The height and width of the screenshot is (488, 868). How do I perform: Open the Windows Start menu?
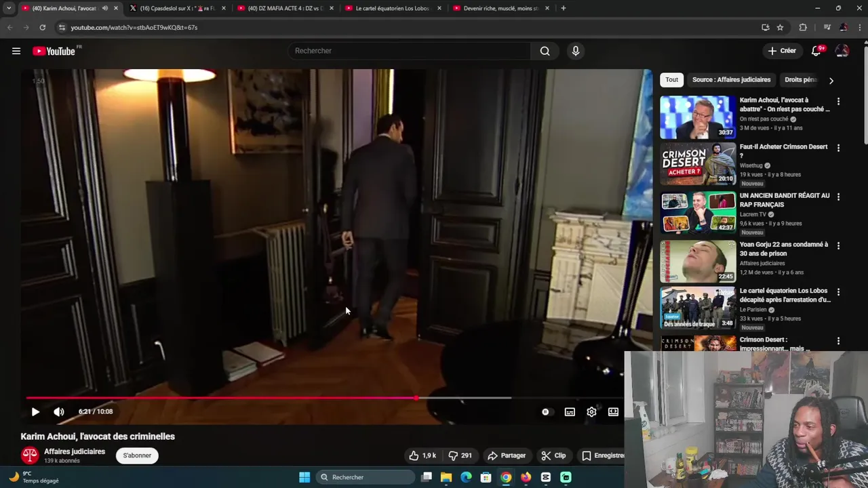[x=304, y=477]
